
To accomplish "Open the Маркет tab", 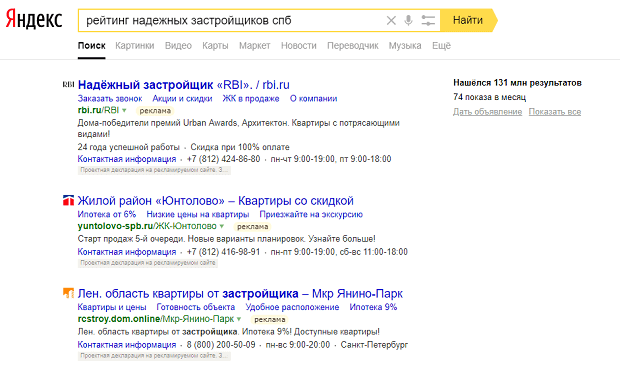I will [255, 46].
